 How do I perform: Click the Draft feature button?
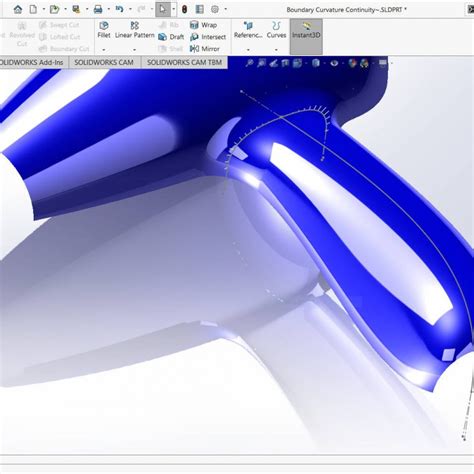171,37
